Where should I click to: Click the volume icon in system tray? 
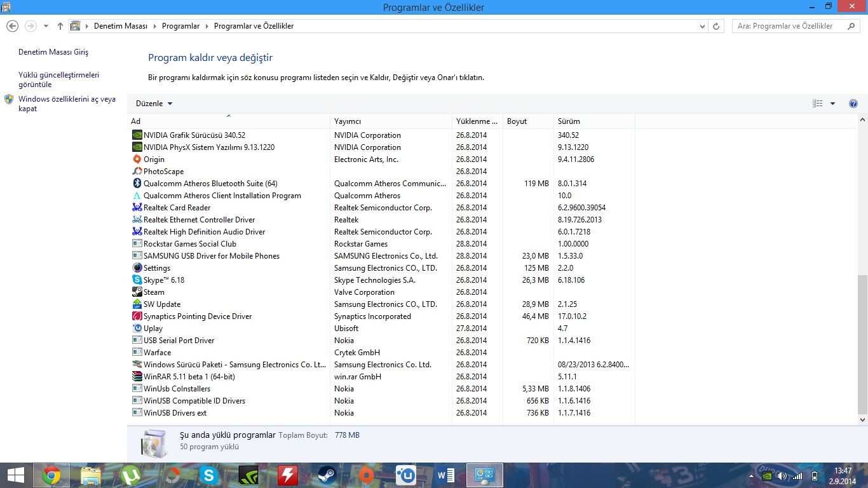click(x=782, y=476)
